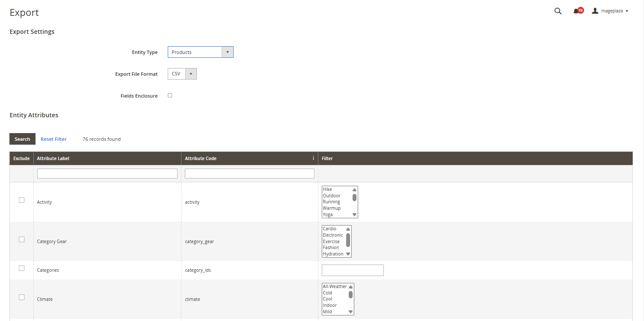The image size is (644, 321).
Task: Check the Exclude box for Activity
Action: (22, 200)
